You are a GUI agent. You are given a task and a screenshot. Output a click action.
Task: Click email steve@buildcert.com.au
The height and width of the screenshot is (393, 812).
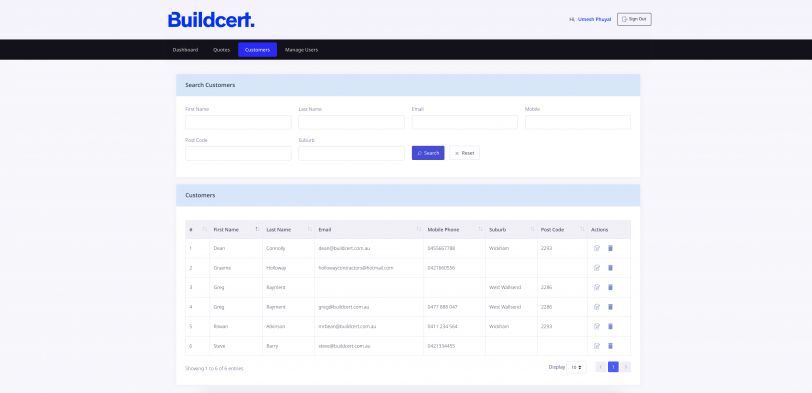point(344,346)
